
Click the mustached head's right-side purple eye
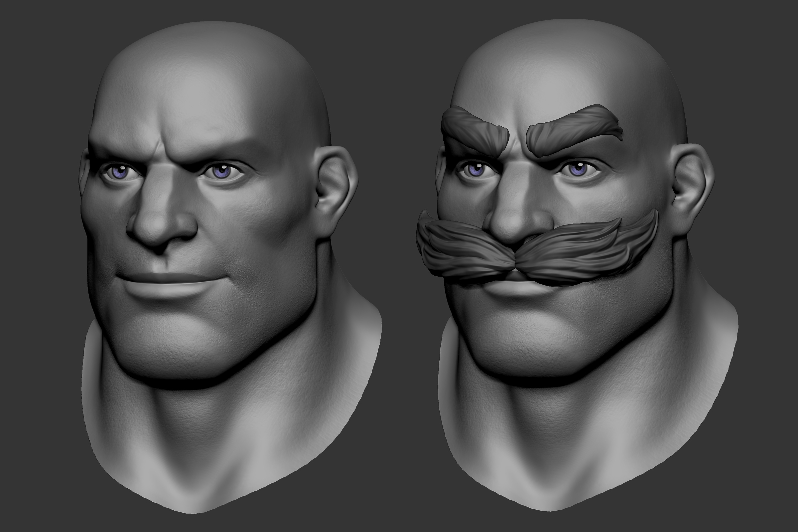pyautogui.click(x=577, y=169)
